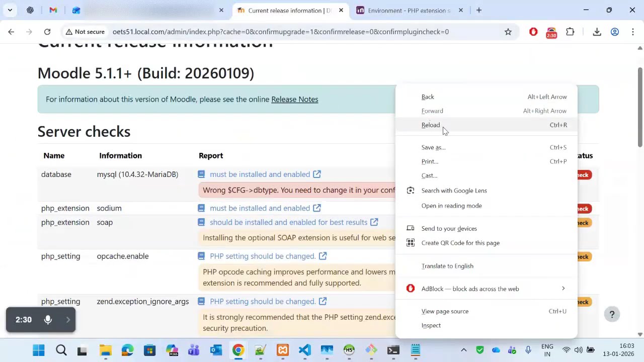
Task: Open the terminal from the taskbar
Action: pos(393,350)
